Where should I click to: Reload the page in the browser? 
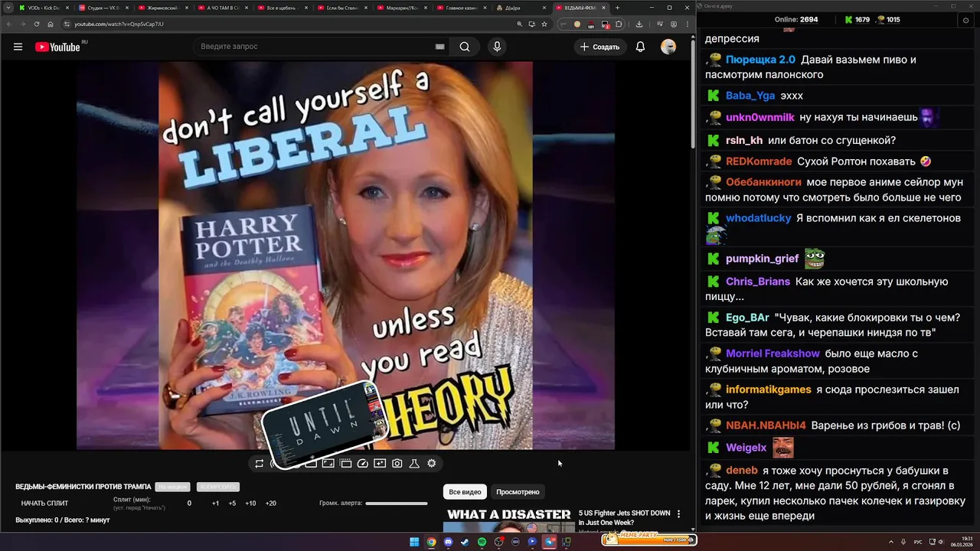[36, 24]
